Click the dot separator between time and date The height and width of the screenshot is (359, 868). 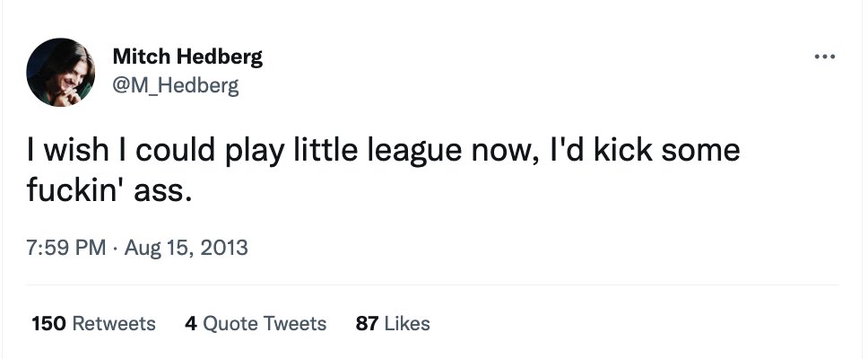pyautogui.click(x=115, y=248)
